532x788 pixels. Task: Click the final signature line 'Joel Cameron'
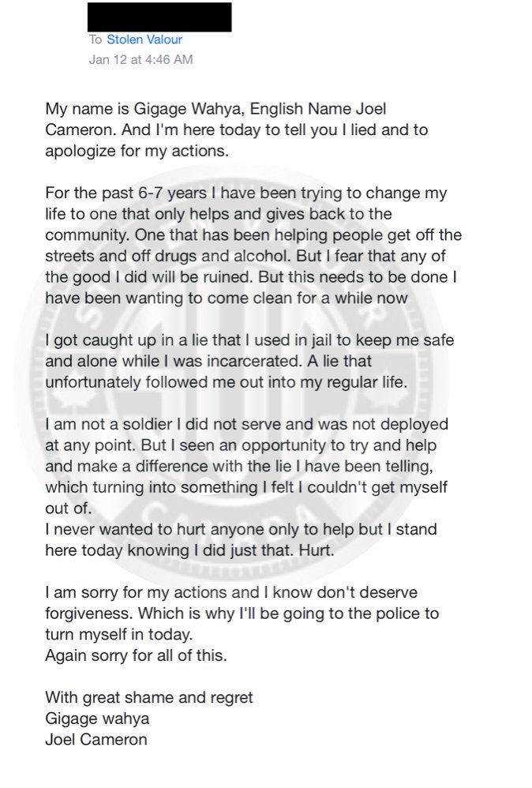(x=96, y=740)
